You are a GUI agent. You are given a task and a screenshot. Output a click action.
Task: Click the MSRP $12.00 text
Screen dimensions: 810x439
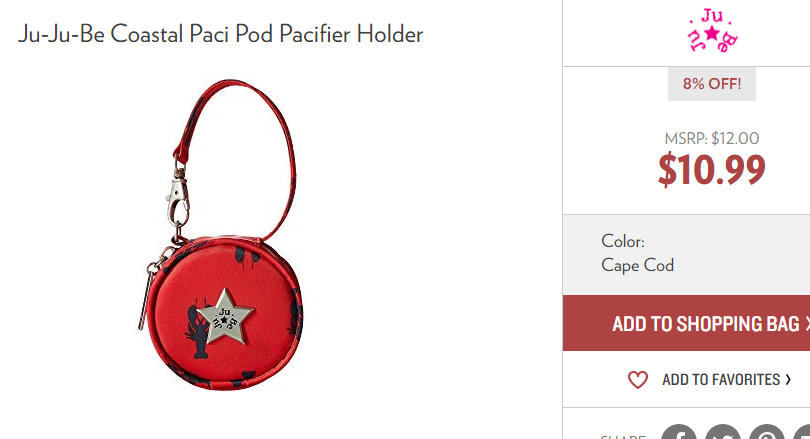(711, 138)
